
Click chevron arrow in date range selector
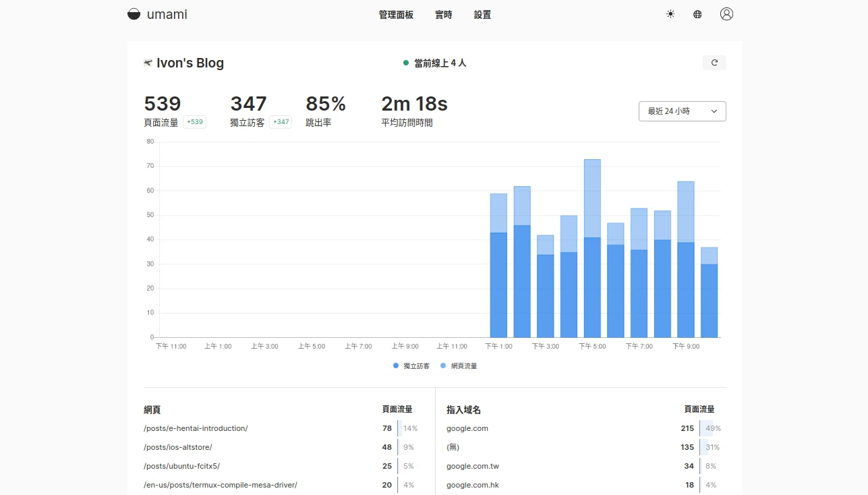tap(714, 111)
